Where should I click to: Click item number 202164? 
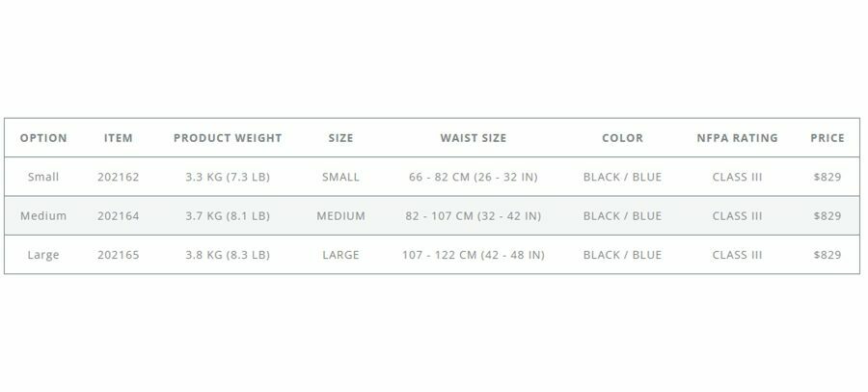pyautogui.click(x=119, y=216)
